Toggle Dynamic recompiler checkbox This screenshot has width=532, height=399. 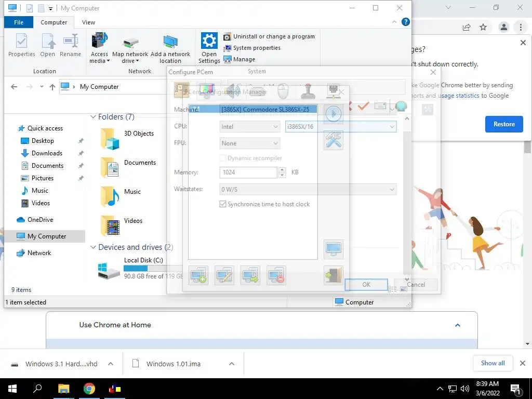pyautogui.click(x=223, y=158)
